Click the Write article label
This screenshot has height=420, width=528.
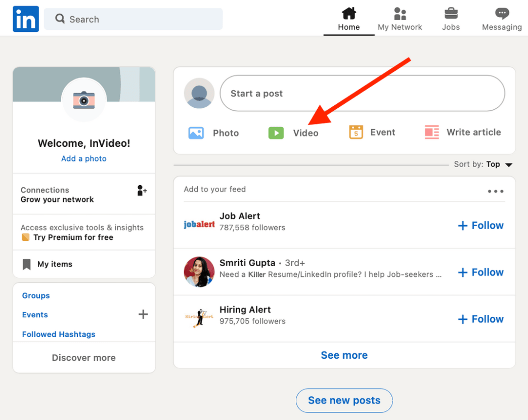pyautogui.click(x=473, y=133)
